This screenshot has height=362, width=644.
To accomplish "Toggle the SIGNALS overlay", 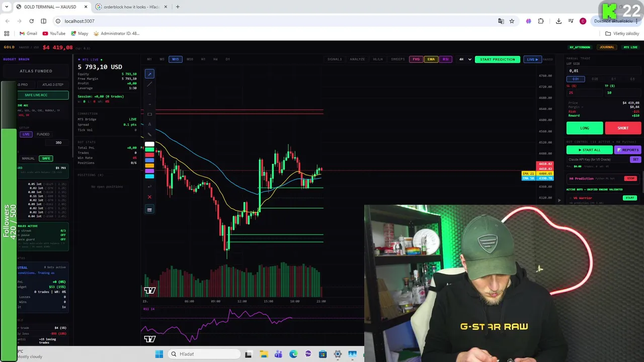I will pyautogui.click(x=335, y=59).
